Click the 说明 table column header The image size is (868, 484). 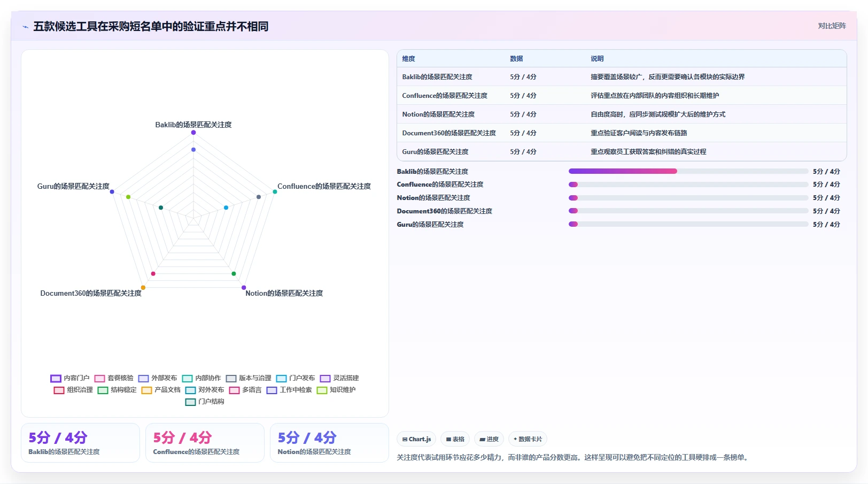click(x=597, y=59)
